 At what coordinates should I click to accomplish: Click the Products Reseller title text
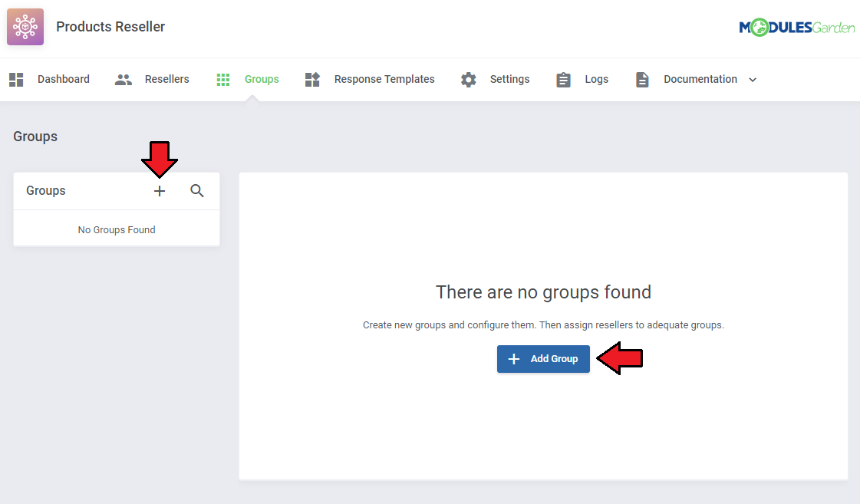point(110,27)
